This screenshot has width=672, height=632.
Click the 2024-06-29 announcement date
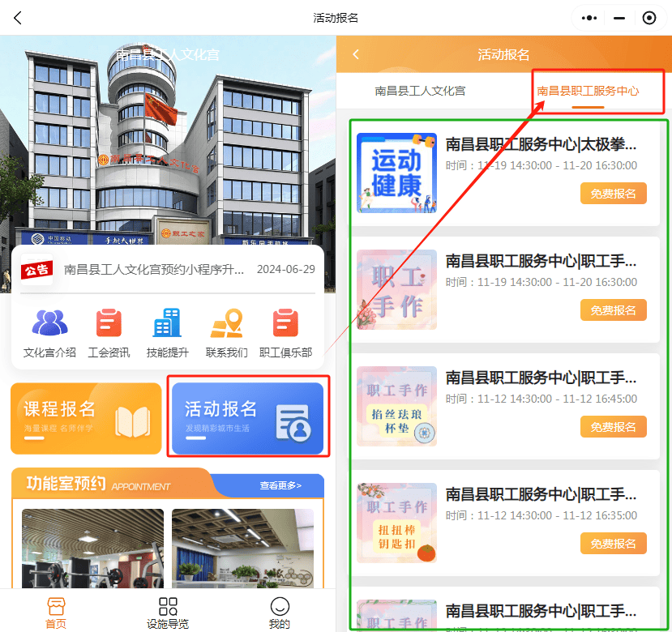point(286,269)
